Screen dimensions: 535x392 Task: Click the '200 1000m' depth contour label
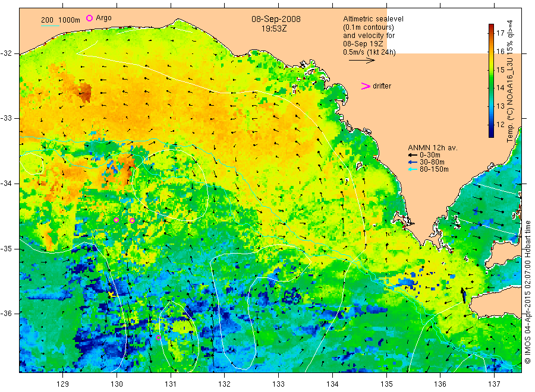pos(61,20)
